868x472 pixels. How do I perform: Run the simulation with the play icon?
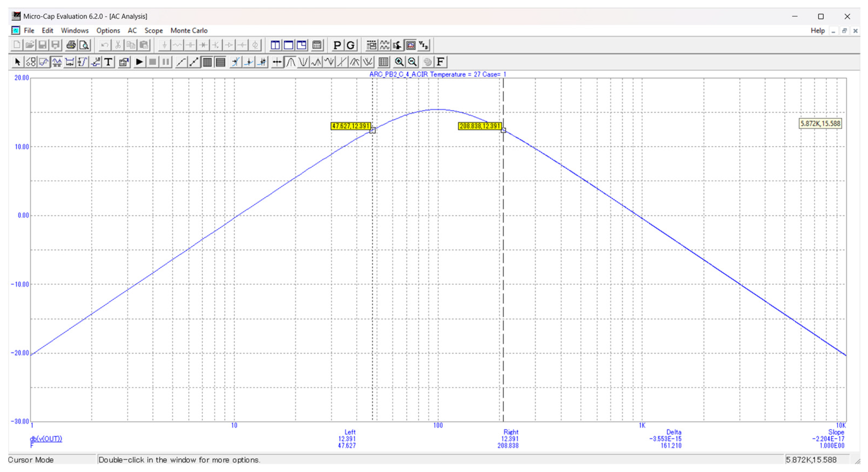point(139,62)
